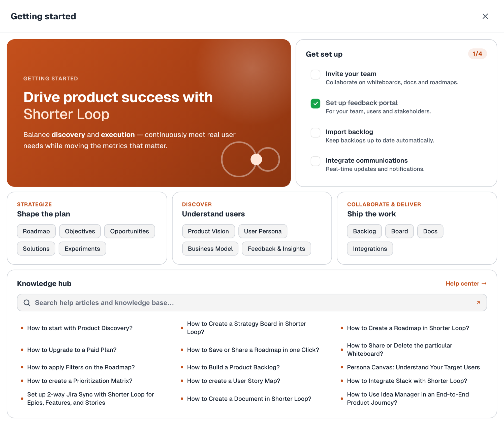Check the Invite your team checkbox
504x426 pixels.
click(x=315, y=75)
